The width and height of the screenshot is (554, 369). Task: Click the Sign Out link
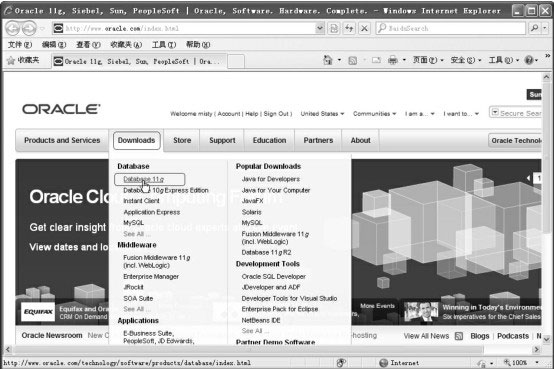pos(276,114)
